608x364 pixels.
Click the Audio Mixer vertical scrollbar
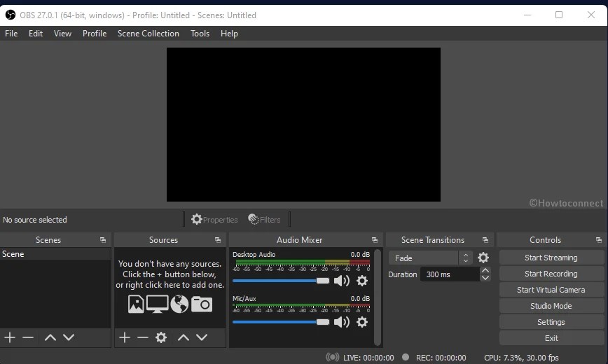pyautogui.click(x=378, y=297)
